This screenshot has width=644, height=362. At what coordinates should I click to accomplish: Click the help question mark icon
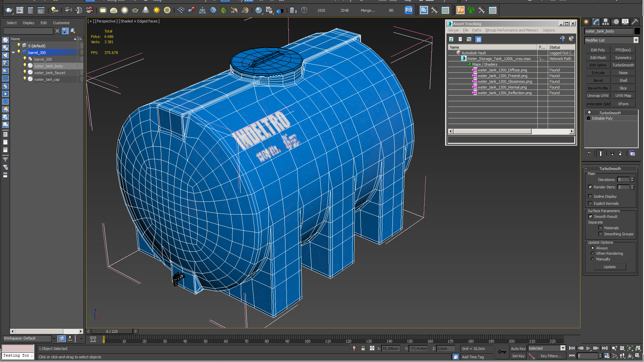pyautogui.click(x=304, y=10)
